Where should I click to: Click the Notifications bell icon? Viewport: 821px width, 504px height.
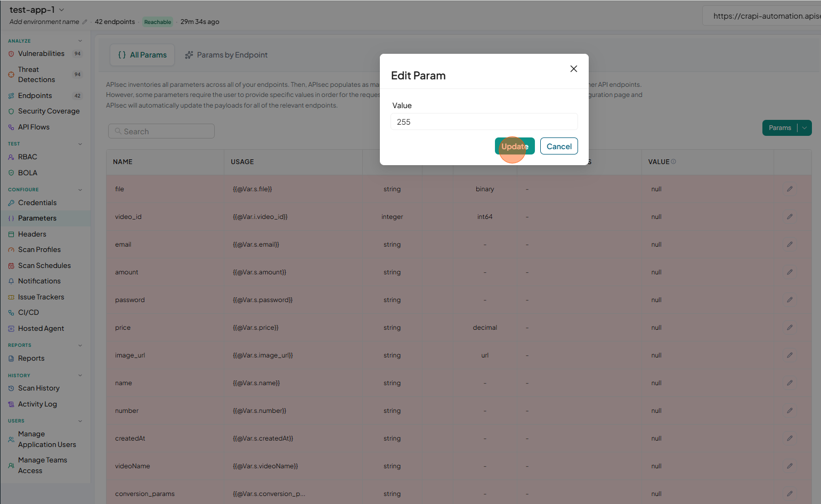(x=11, y=281)
